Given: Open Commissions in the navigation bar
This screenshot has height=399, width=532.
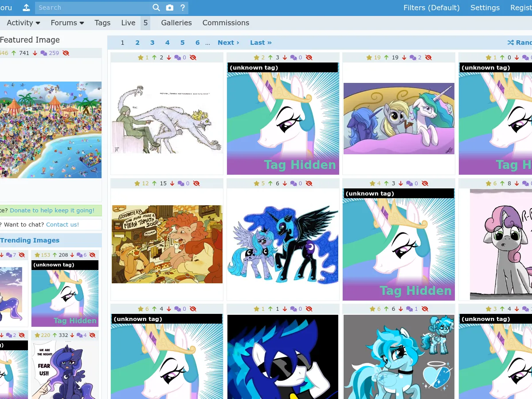Looking at the screenshot, I should pos(226,23).
